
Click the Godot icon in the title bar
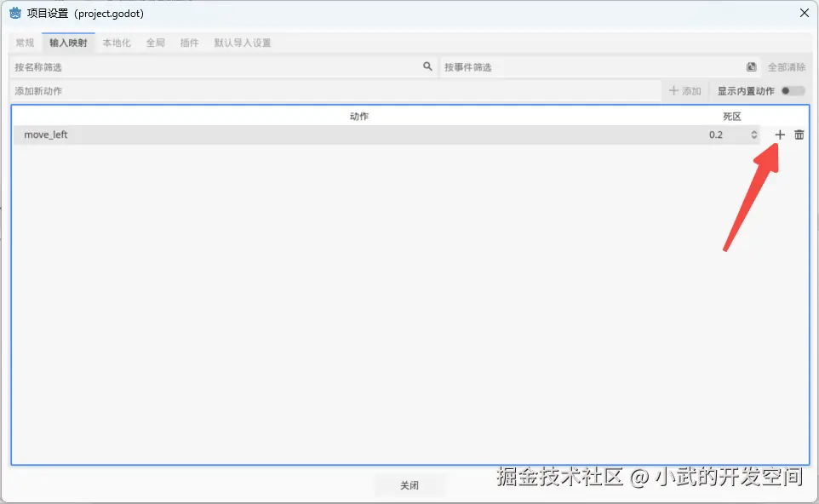pos(14,13)
